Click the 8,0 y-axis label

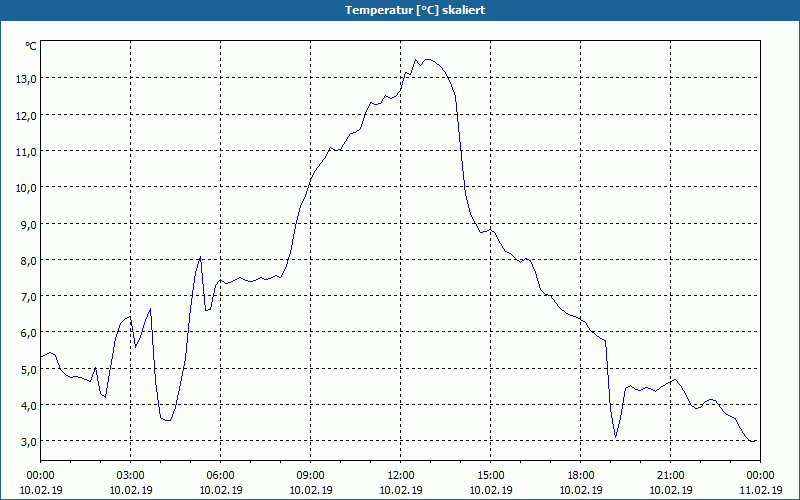tap(31, 261)
